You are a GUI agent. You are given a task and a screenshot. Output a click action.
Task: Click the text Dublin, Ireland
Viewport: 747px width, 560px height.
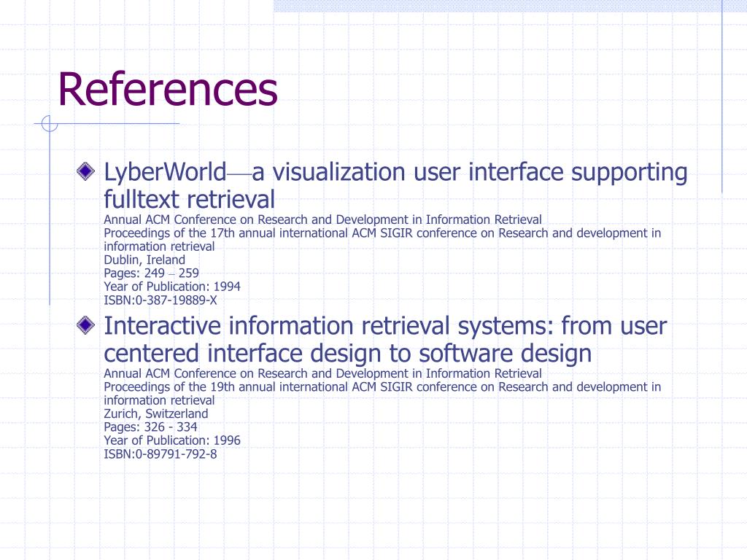(144, 260)
